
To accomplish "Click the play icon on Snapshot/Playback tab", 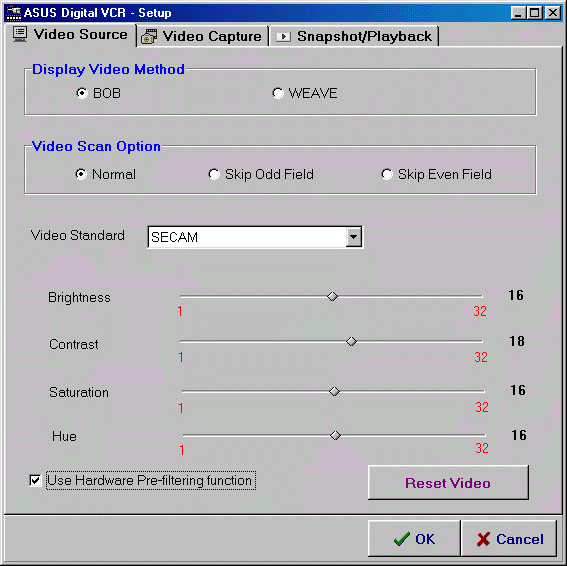I will 284,37.
